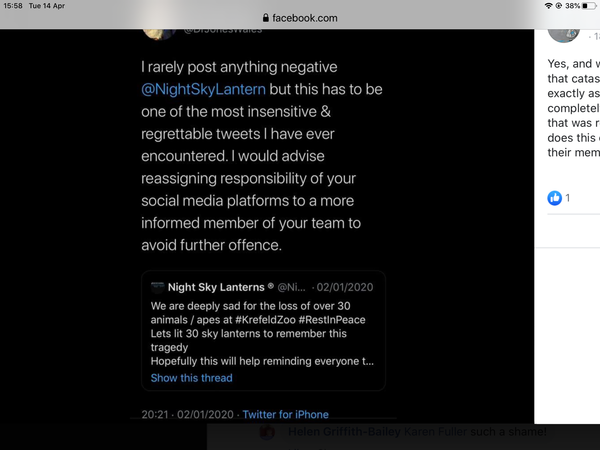600x450 pixels.
Task: Open the Night Sky Lanterns quoted tweet avatar
Action: coord(157,287)
